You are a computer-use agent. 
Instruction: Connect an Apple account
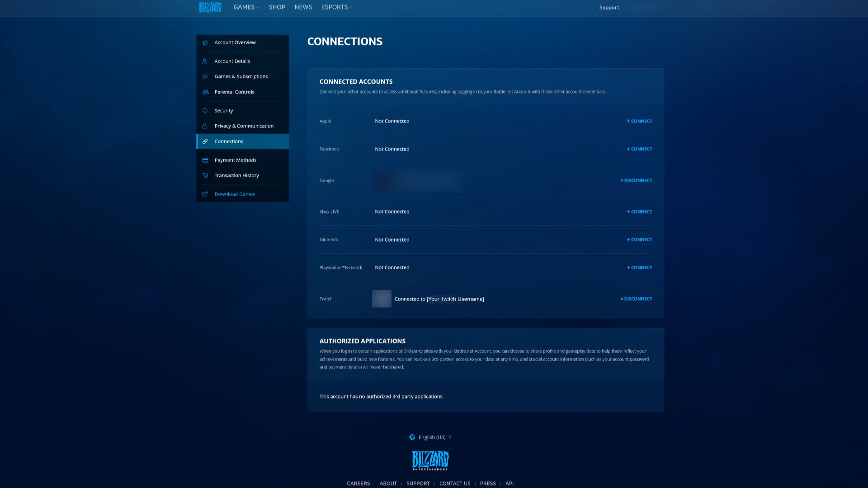click(639, 121)
